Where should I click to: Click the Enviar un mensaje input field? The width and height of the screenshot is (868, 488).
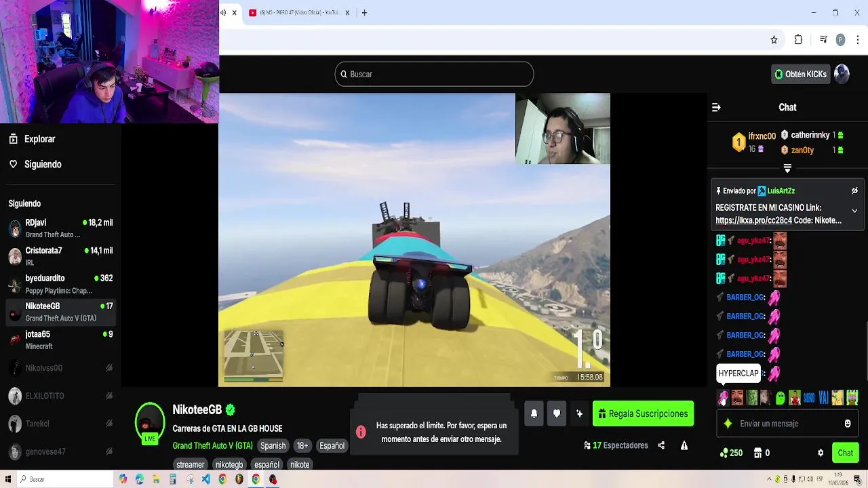click(x=787, y=424)
